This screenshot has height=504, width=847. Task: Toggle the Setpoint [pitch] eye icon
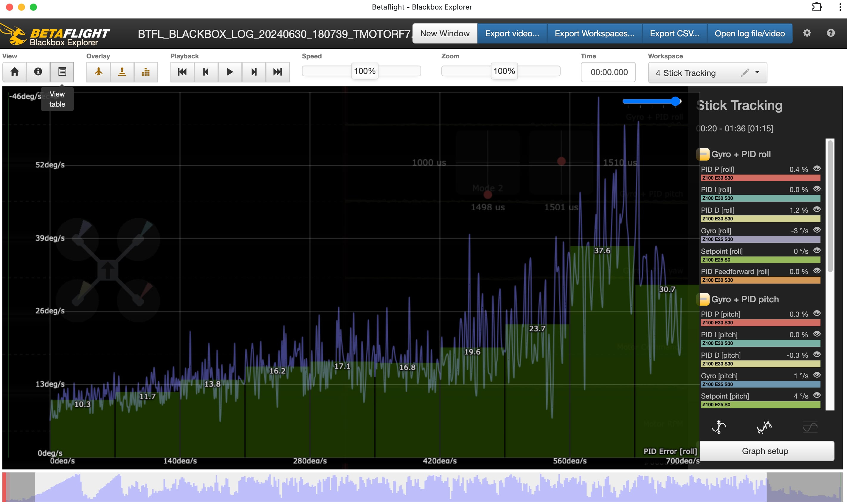click(817, 395)
